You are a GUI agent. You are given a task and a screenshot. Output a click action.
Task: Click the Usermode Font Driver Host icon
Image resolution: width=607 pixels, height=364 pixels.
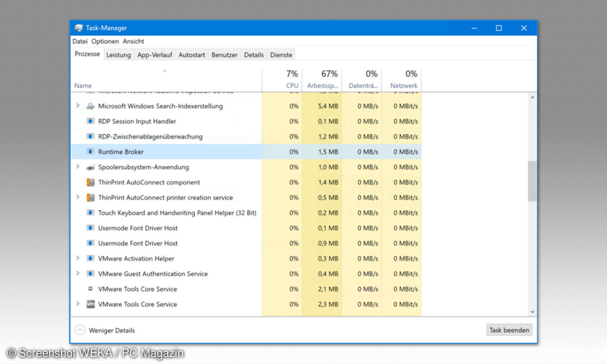click(91, 228)
